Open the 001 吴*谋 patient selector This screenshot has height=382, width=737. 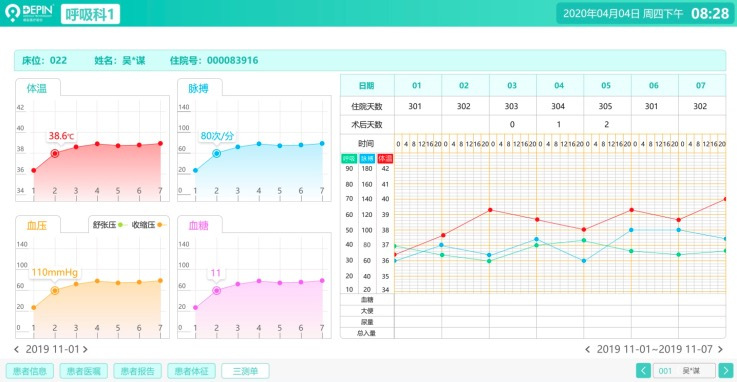point(684,371)
